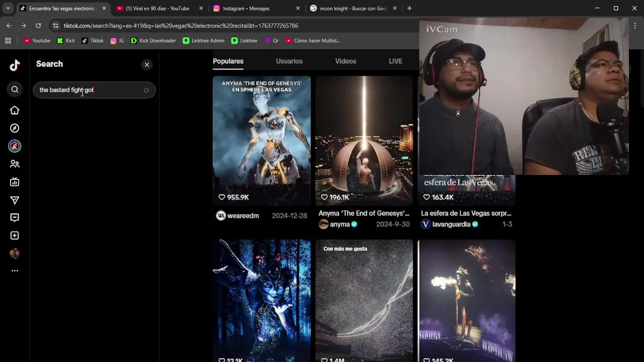Open the site info icon in address bar
Image resolution: width=644 pixels, height=362 pixels.
pyautogui.click(x=55, y=26)
